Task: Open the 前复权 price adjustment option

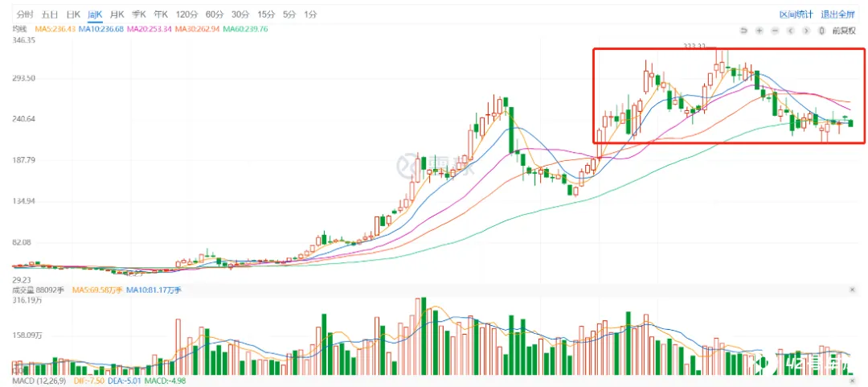Action: click(x=844, y=30)
